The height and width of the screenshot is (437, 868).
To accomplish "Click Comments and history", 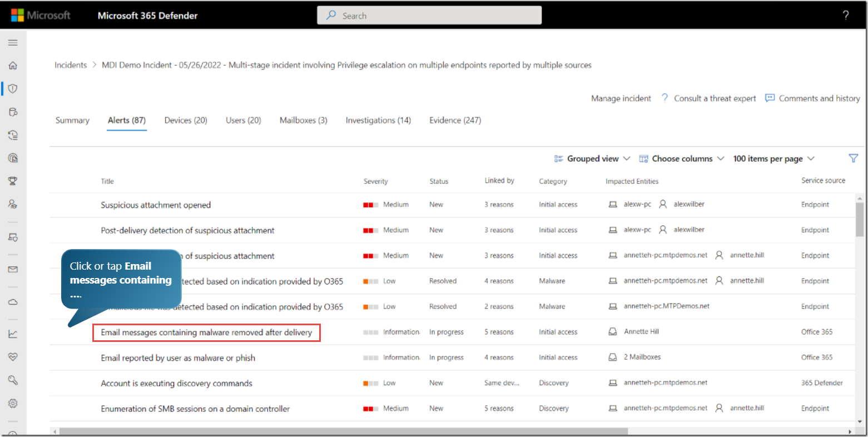I will point(820,98).
